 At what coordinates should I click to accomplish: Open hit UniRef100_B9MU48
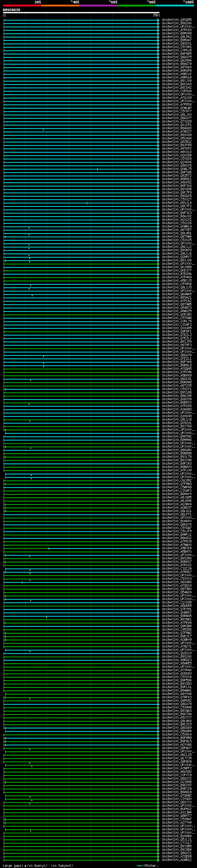[177, 33]
